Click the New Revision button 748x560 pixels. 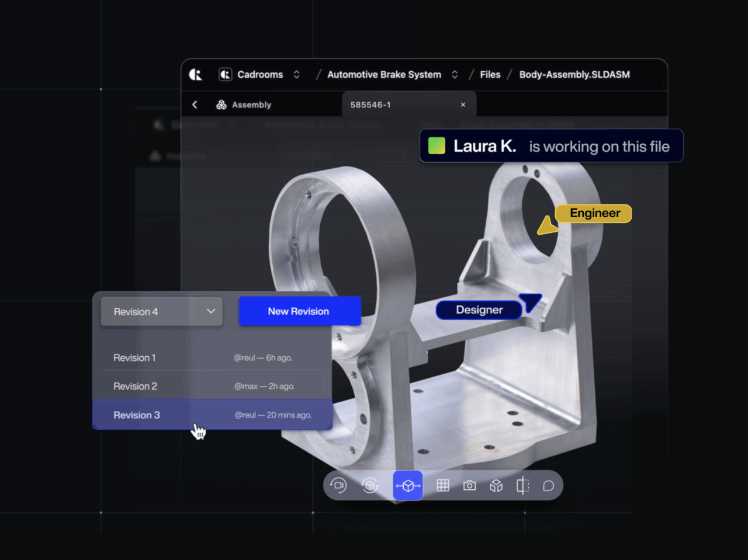[300, 311]
